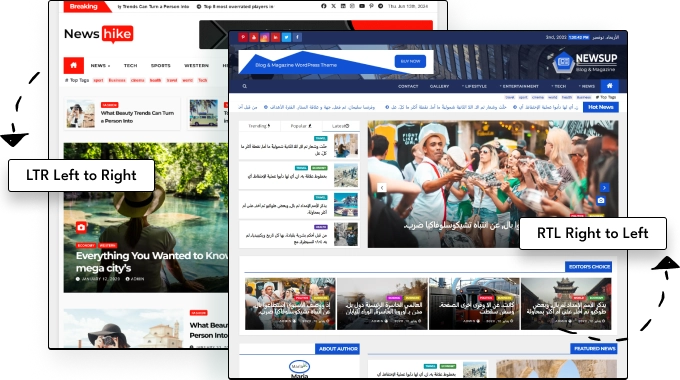Open the Pinterest icon in Newsup top bar
The height and width of the screenshot is (380, 680).
click(243, 37)
